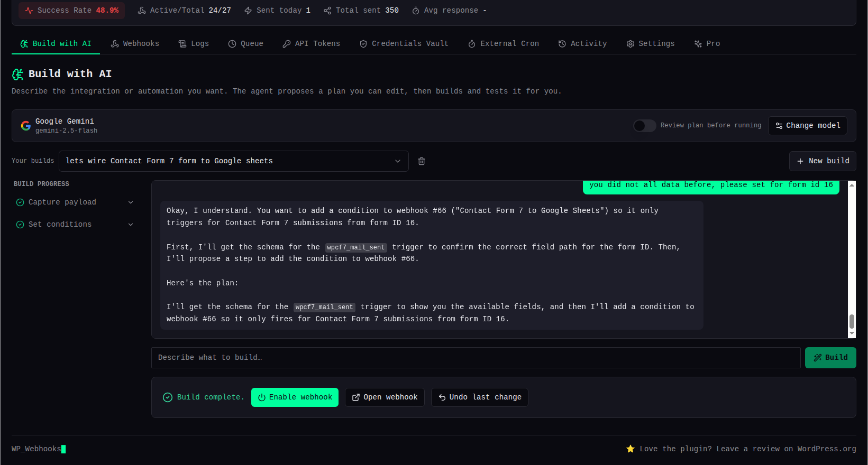This screenshot has height=465, width=868.
Task: Enable the webhook
Action: click(295, 397)
